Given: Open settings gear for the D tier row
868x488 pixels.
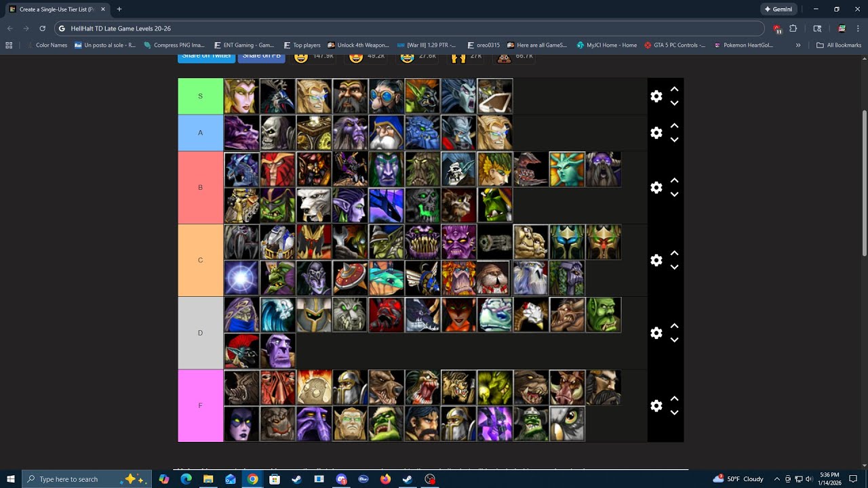Looking at the screenshot, I should coord(656,333).
